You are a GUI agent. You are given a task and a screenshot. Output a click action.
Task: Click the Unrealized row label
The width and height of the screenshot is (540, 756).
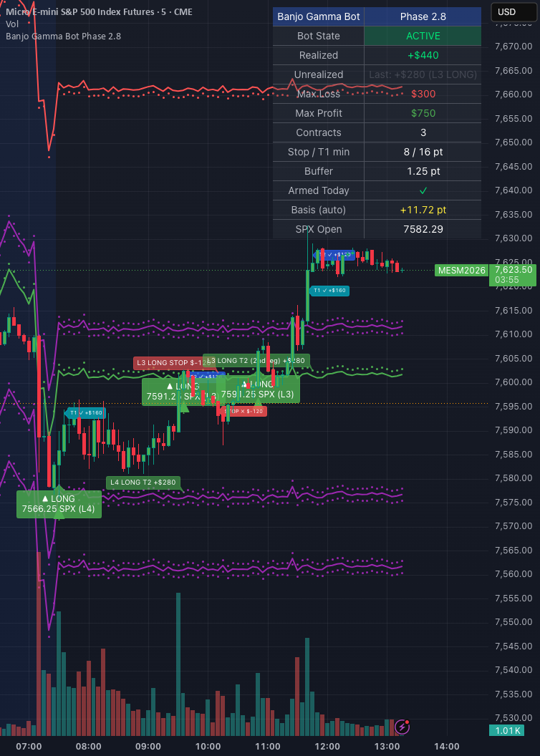(x=319, y=74)
